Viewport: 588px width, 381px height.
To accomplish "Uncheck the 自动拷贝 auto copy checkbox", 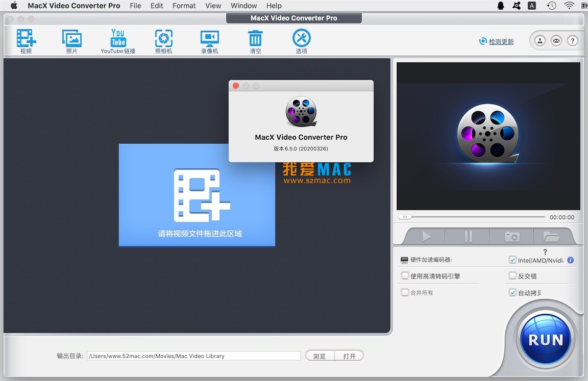I will tap(512, 292).
